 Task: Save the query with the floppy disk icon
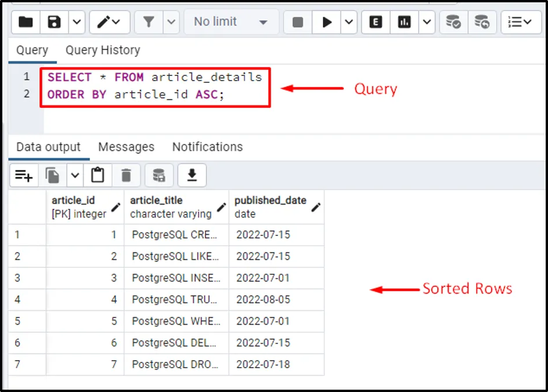(54, 22)
